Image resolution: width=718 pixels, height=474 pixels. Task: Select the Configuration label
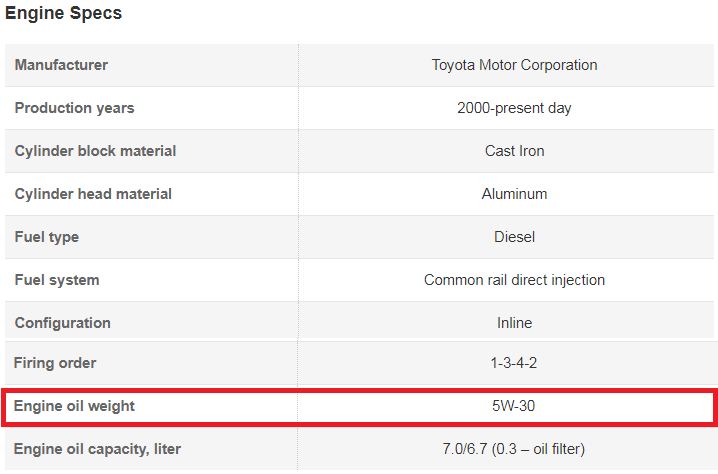(63, 323)
